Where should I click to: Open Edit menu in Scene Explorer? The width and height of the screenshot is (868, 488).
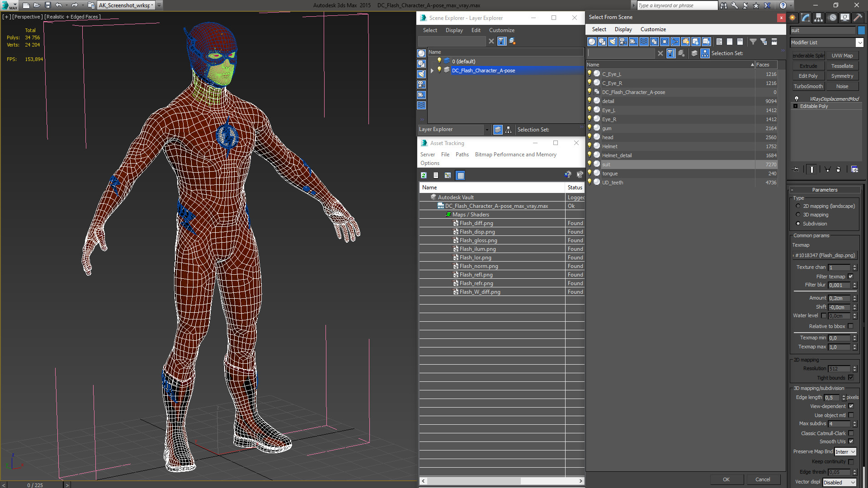pos(476,30)
